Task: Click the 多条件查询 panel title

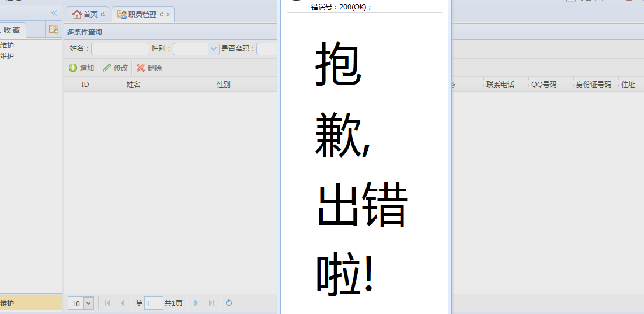Action: [85, 32]
